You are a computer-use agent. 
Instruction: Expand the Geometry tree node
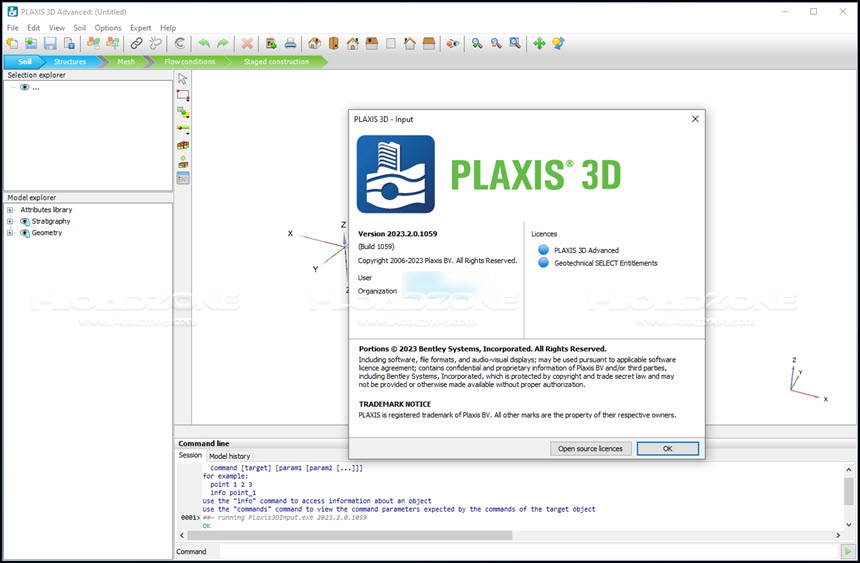click(10, 233)
